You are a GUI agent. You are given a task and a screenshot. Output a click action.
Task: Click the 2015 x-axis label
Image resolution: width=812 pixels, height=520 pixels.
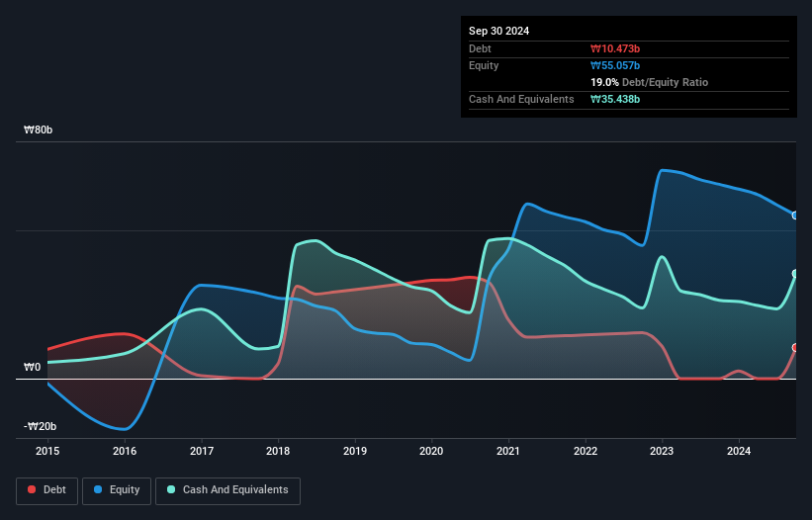pyautogui.click(x=47, y=451)
